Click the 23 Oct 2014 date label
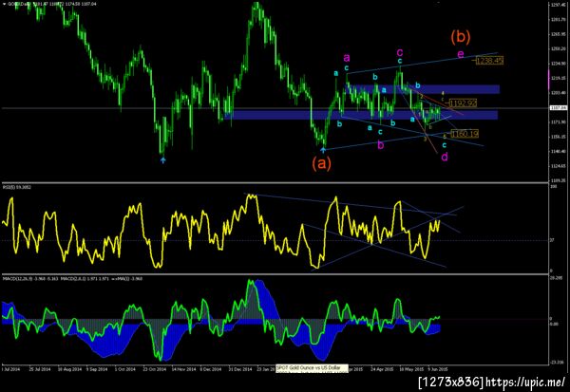This screenshot has width=570, height=392. pyautogui.click(x=155, y=369)
